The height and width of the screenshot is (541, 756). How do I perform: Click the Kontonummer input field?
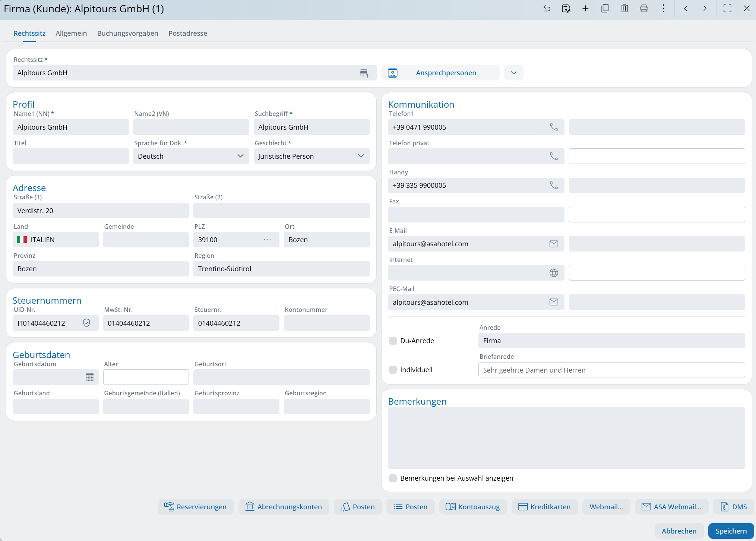327,323
